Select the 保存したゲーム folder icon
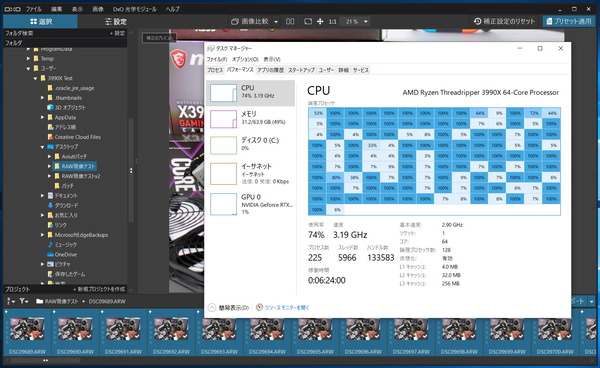This screenshot has height=368, width=600. click(x=50, y=274)
